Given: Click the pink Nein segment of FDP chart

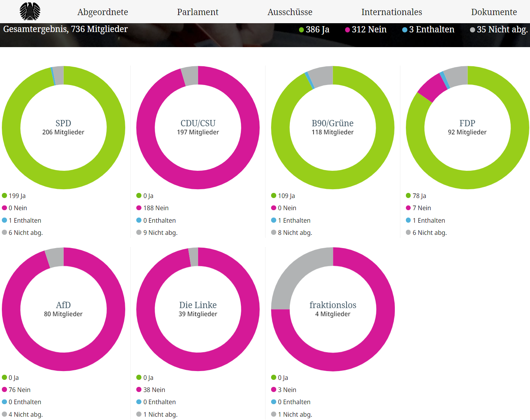Looking at the screenshot, I should [432, 88].
